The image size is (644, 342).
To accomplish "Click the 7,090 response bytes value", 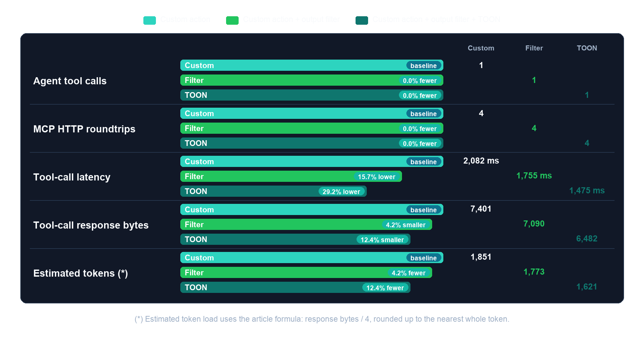I will point(534,224).
